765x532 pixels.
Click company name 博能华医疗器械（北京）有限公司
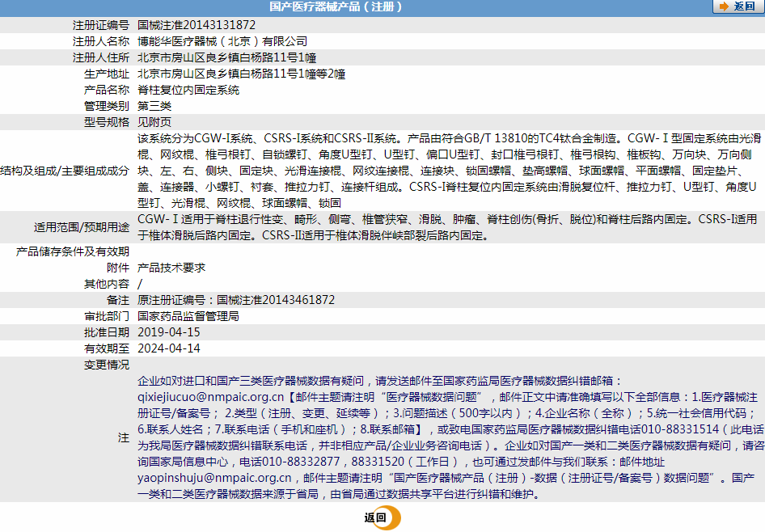point(222,41)
